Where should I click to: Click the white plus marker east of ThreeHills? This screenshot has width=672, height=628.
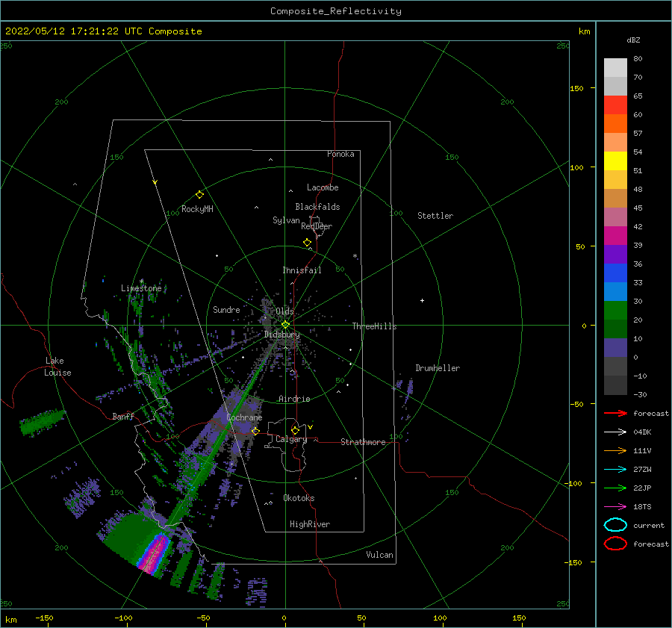[x=422, y=300]
